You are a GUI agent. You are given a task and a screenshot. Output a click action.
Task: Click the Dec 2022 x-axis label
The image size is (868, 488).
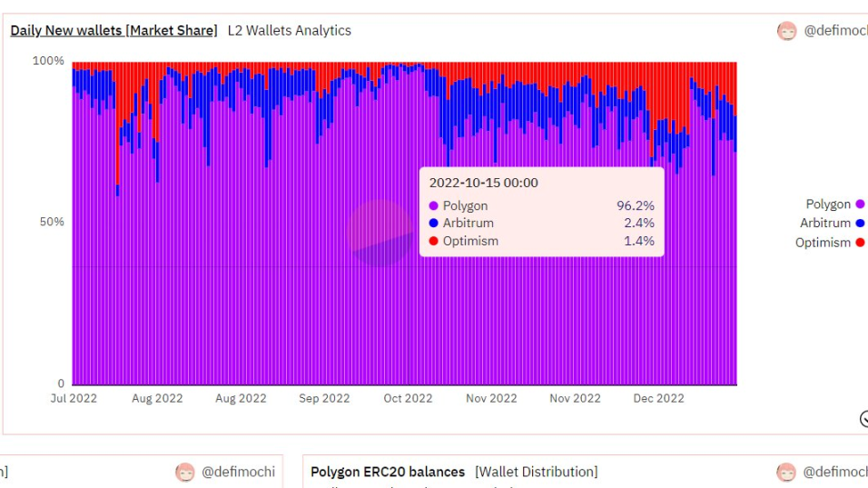pyautogui.click(x=658, y=398)
